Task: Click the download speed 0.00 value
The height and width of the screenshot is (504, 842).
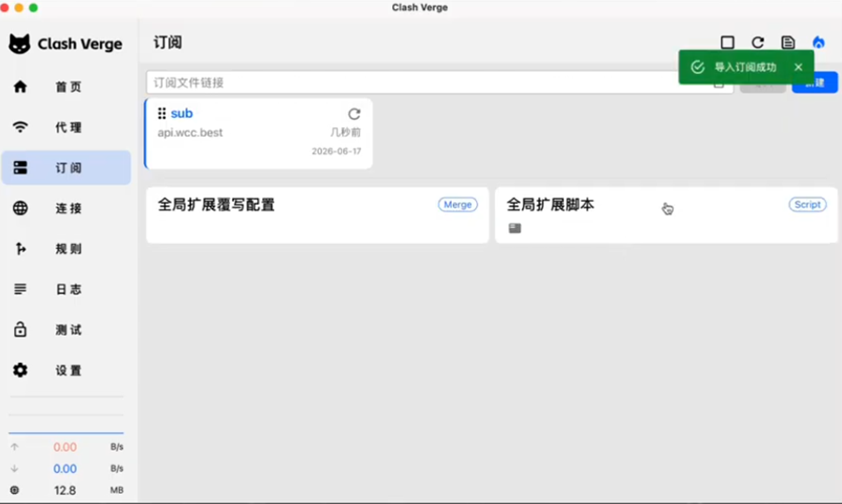Action: pos(65,468)
